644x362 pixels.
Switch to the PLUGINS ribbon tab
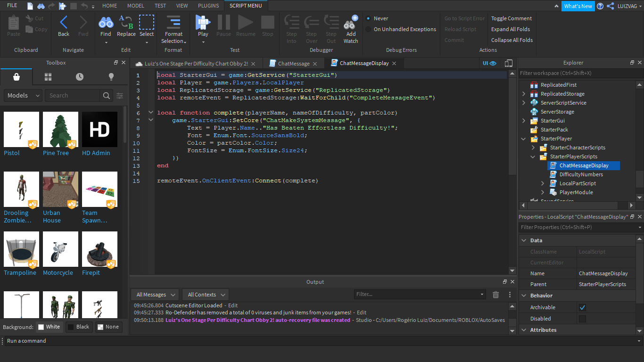coord(208,6)
